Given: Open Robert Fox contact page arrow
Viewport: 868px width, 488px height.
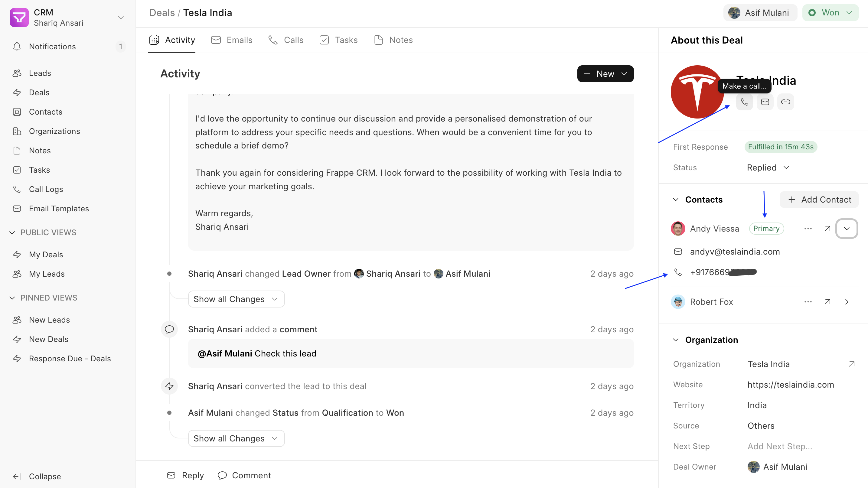Looking at the screenshot, I should tap(827, 301).
